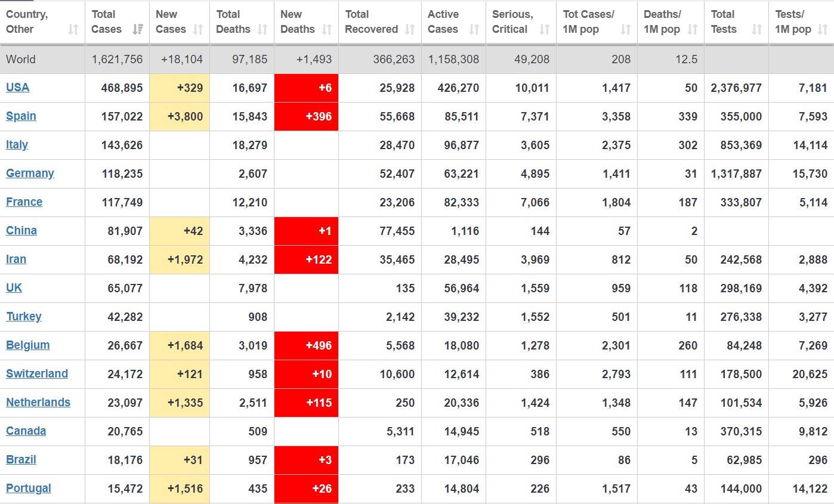The width and height of the screenshot is (834, 504).
Task: Sort by Deaths/1M pop arrow icon
Action: pos(693,29)
